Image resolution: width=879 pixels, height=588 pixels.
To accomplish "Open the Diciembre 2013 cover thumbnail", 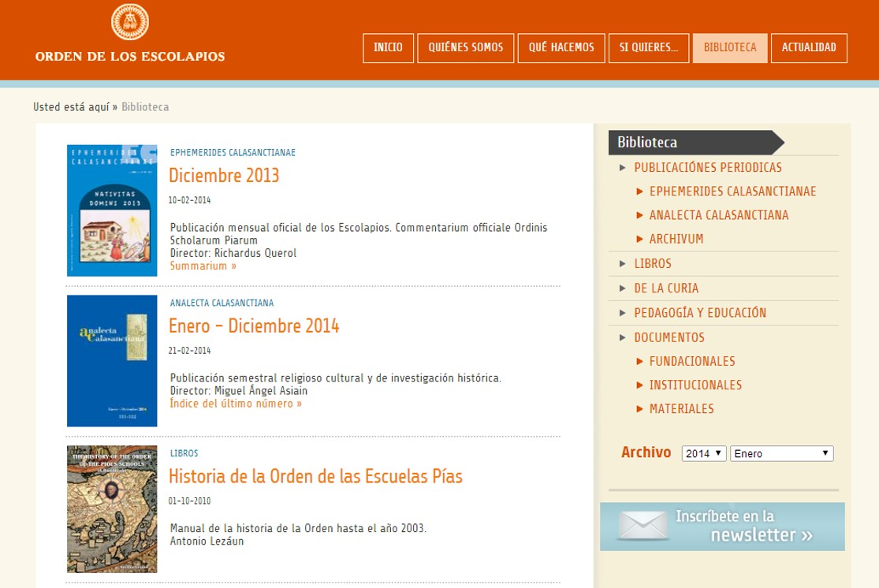I will coord(112,210).
